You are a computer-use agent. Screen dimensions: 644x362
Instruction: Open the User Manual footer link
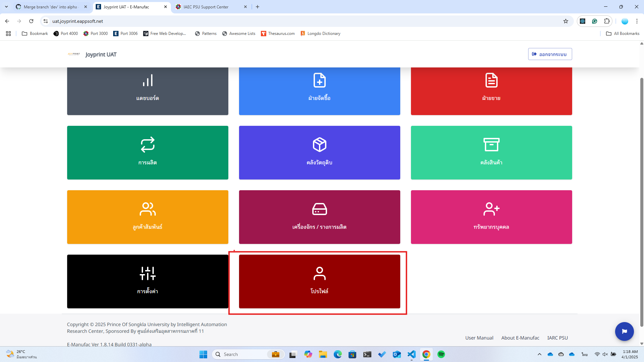pos(479,338)
